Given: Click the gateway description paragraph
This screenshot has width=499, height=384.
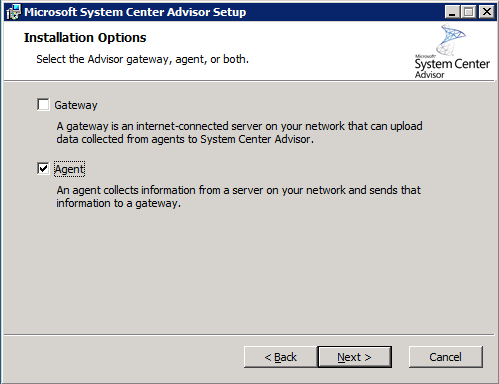Looking at the screenshot, I should (239, 133).
